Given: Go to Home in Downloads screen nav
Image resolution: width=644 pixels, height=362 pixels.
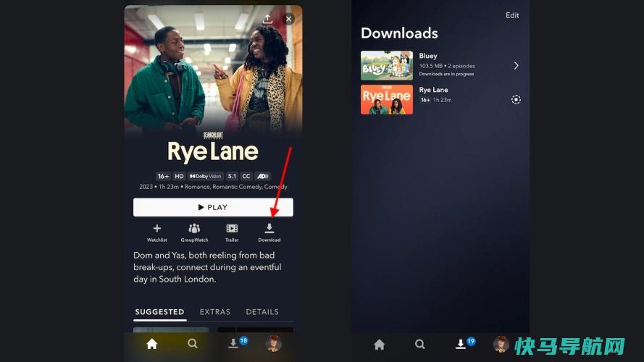Looking at the screenshot, I should click(x=380, y=345).
